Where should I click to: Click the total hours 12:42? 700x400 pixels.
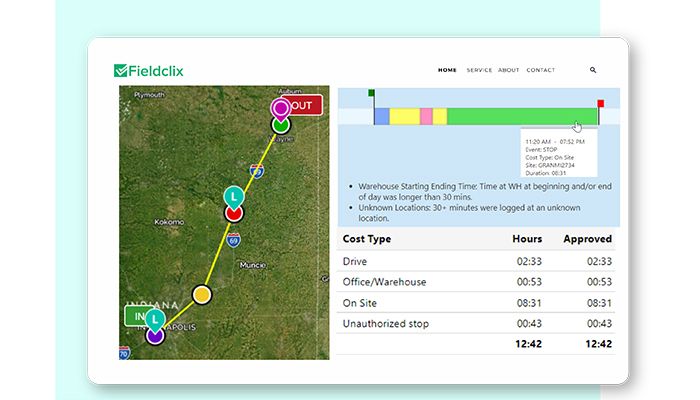529,344
